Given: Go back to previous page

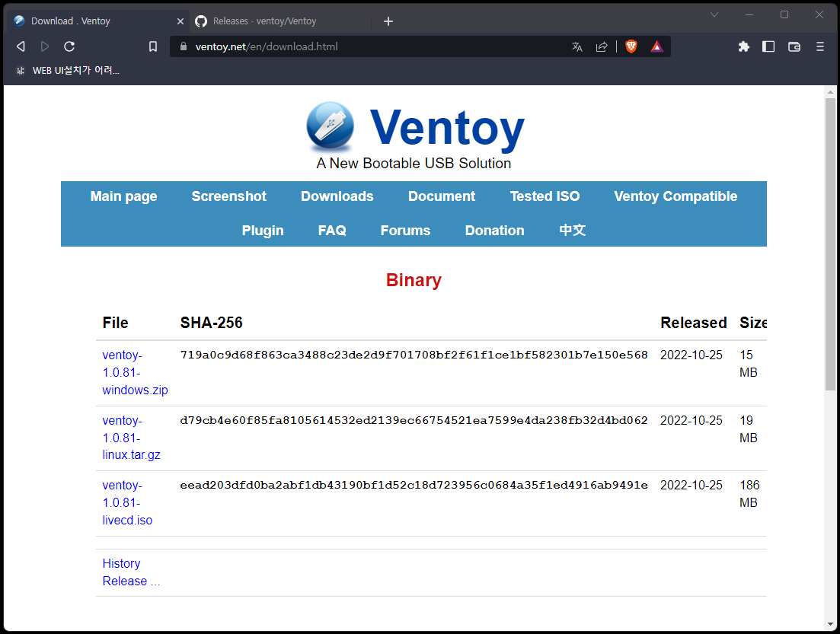Looking at the screenshot, I should [x=21, y=46].
